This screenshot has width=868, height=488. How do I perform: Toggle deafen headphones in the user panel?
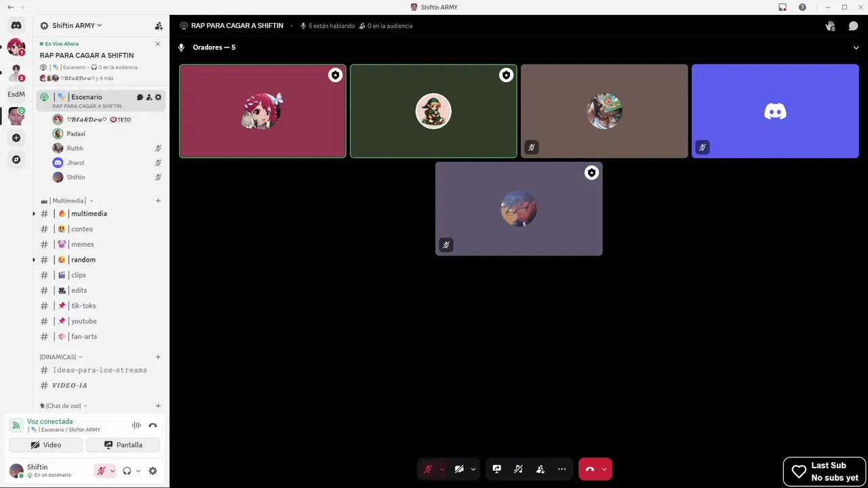[x=127, y=471]
